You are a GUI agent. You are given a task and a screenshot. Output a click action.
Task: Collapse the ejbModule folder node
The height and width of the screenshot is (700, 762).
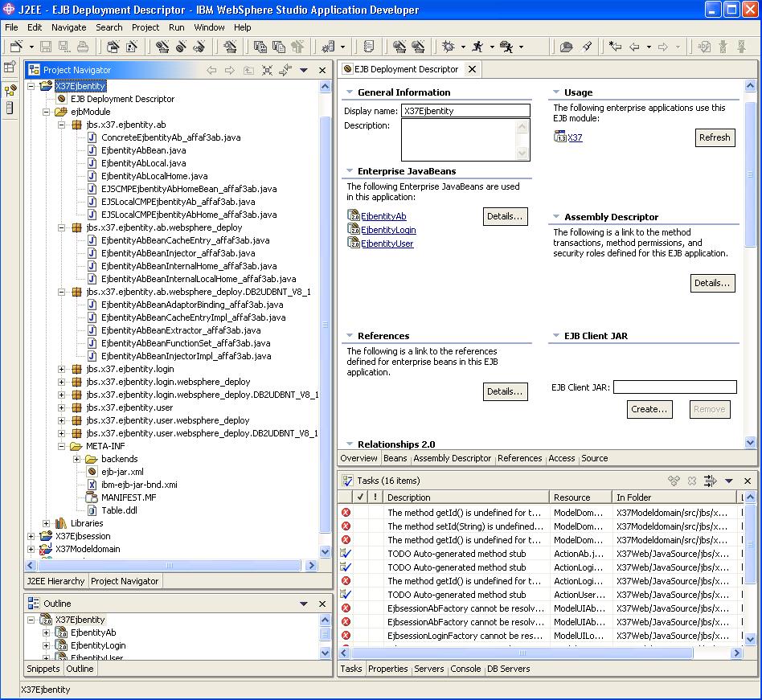46,112
